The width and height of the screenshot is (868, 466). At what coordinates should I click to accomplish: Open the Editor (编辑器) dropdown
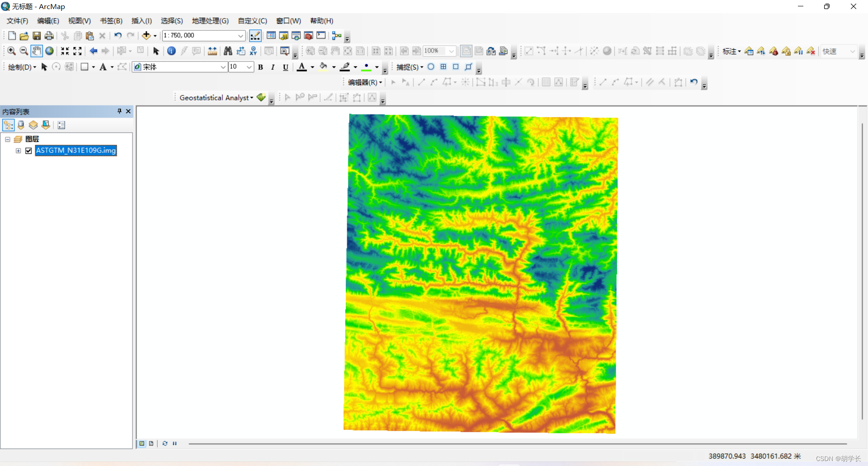pos(365,82)
